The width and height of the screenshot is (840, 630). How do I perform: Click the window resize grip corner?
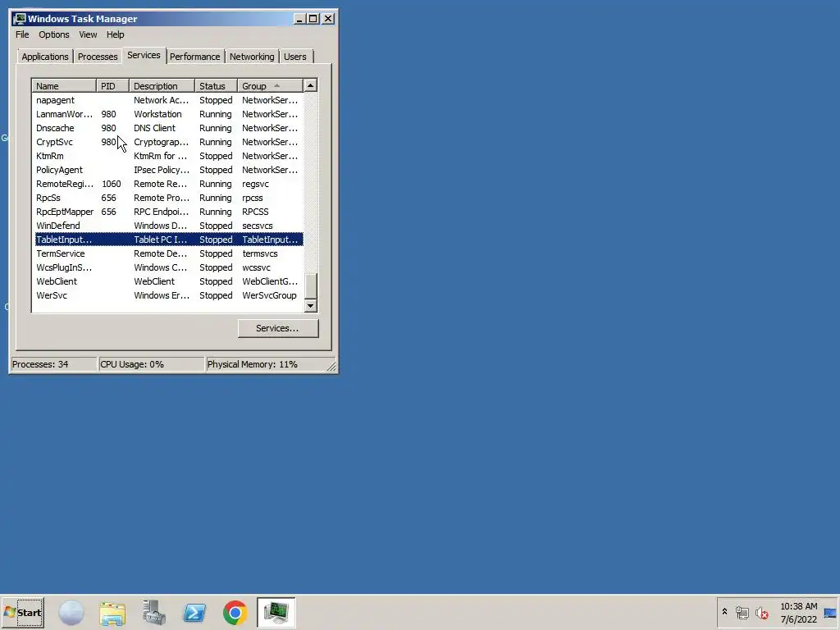coord(331,367)
